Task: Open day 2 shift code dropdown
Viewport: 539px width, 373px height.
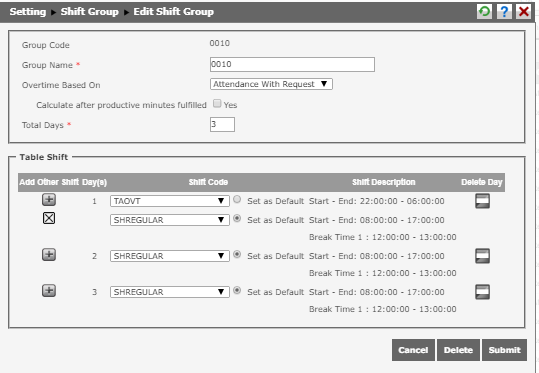Action: tap(170, 256)
